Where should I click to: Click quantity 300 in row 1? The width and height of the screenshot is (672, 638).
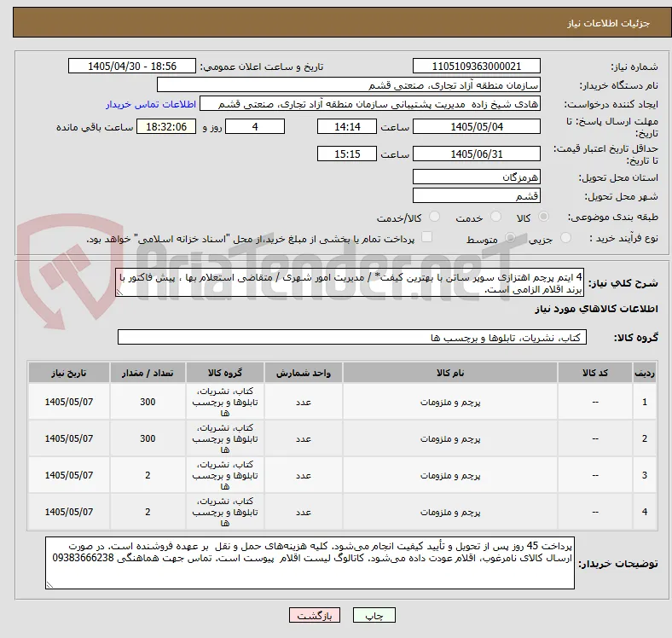pyautogui.click(x=148, y=402)
